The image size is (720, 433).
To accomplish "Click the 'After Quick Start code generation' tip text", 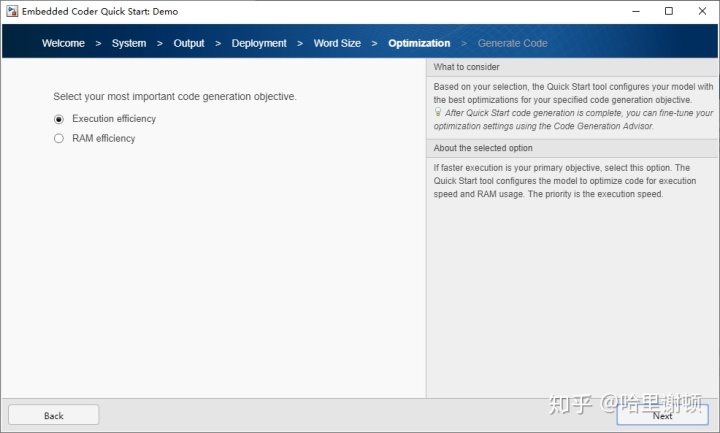I will (x=574, y=119).
